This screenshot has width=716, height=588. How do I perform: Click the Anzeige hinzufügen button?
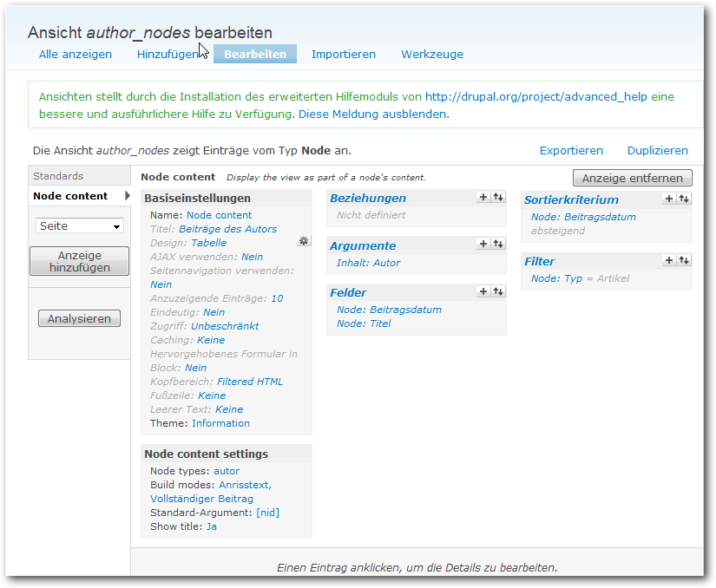pos(79,262)
